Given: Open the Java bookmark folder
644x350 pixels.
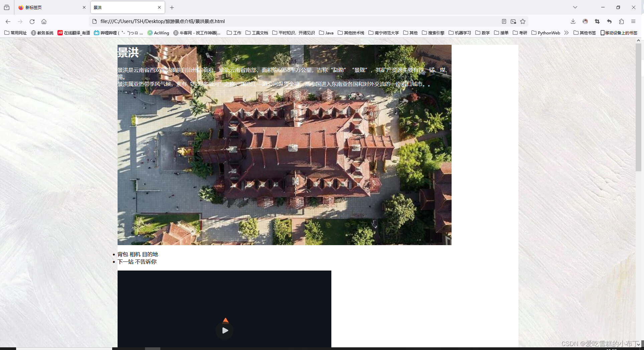Looking at the screenshot, I should tap(326, 33).
